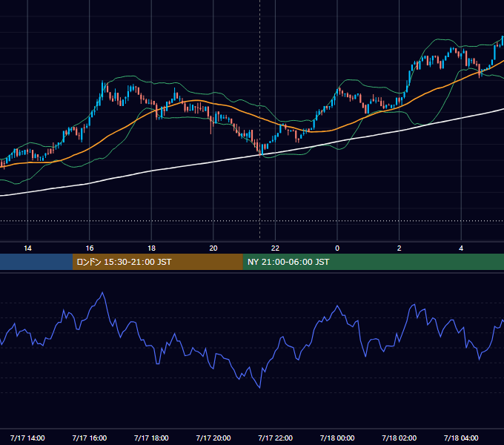Click the hour label 18 on price chart axis
This screenshot has width=504, height=445.
pyautogui.click(x=151, y=248)
